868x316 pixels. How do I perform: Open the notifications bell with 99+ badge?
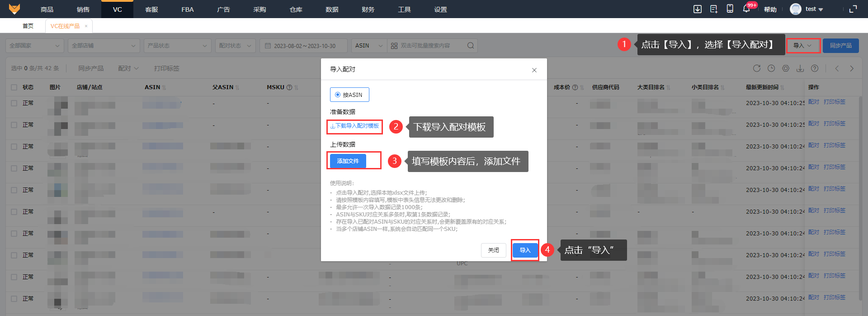pos(746,9)
